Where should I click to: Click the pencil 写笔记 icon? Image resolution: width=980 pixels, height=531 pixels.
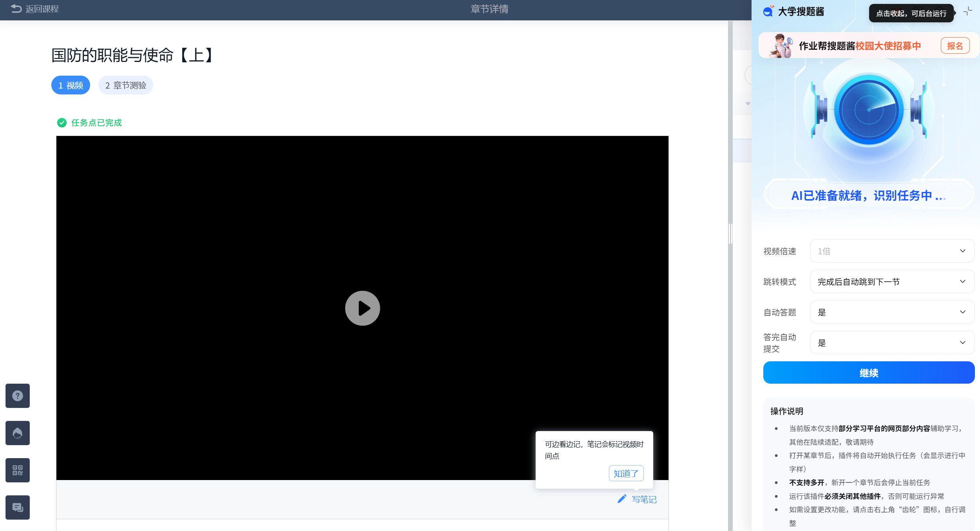coord(622,499)
